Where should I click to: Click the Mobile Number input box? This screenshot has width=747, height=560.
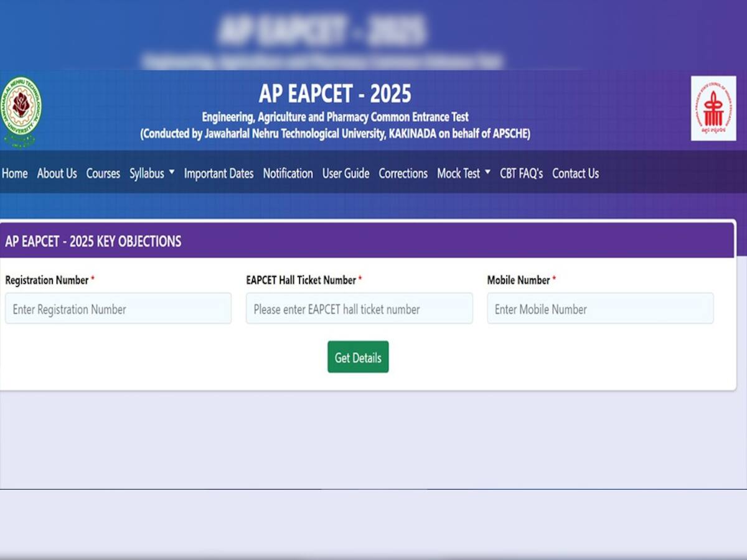(600, 309)
